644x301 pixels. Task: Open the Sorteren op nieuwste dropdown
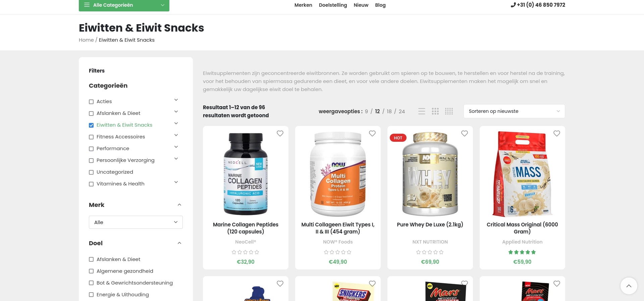coord(514,111)
